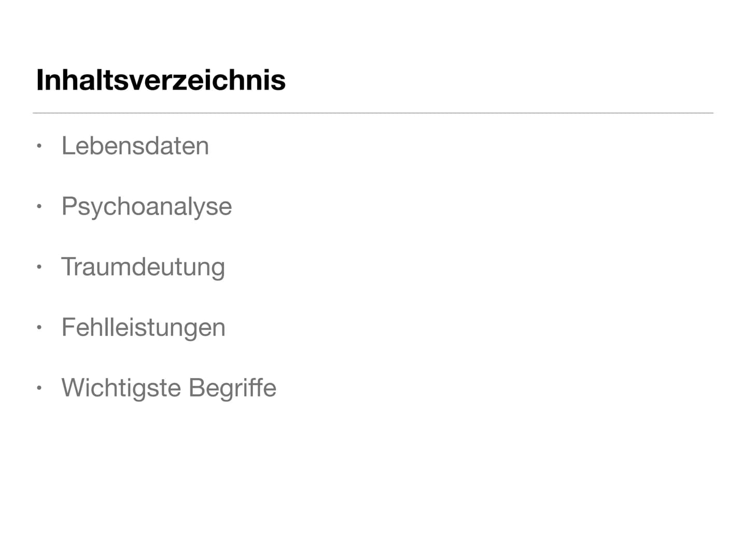Image resolution: width=746 pixels, height=560 pixels.
Task: Select the Fehlleistungen bullet item
Action: click(143, 327)
